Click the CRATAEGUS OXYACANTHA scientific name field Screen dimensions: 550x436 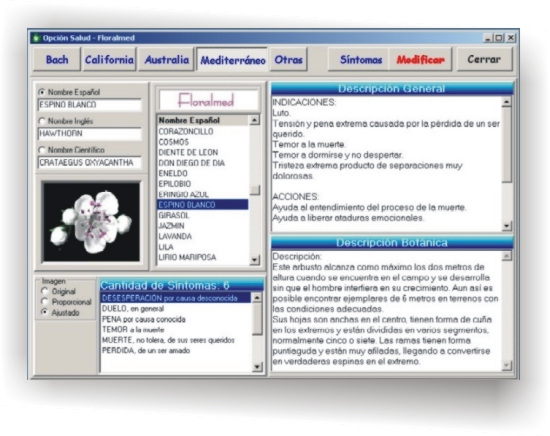[90, 163]
